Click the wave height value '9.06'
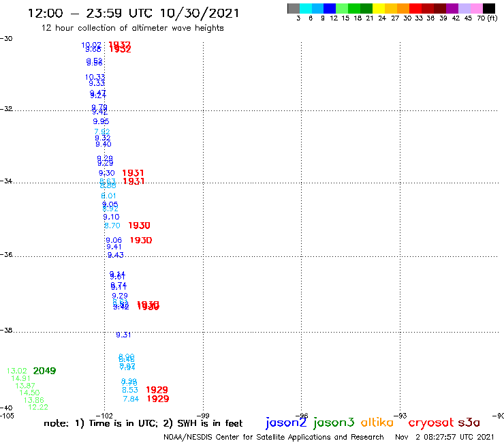This screenshot has width=504, height=443. pos(114,241)
